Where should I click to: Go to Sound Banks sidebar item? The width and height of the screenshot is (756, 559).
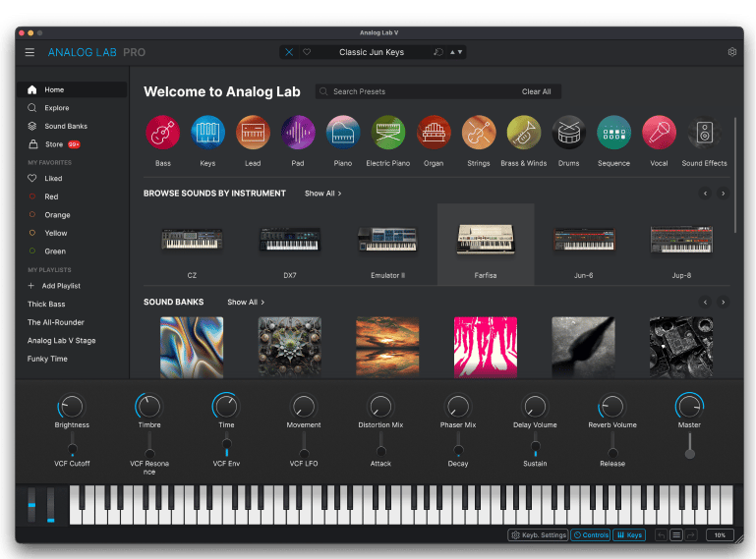click(x=65, y=127)
